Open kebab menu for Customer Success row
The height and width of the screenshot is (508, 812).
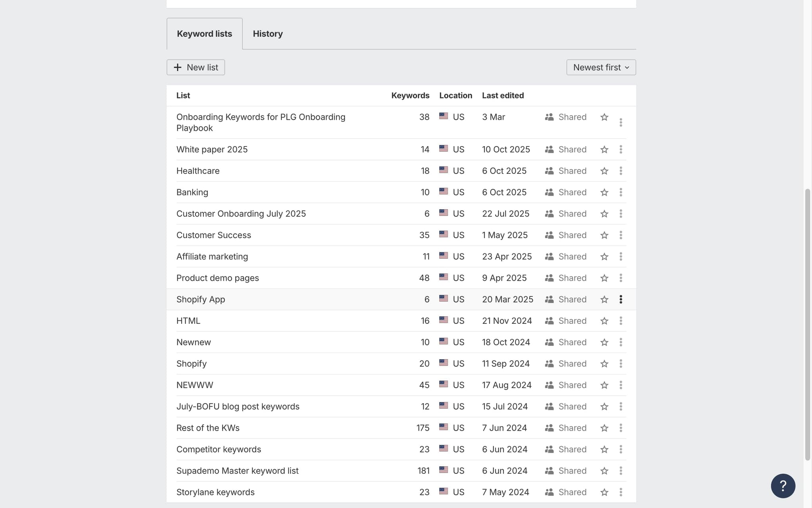point(620,235)
